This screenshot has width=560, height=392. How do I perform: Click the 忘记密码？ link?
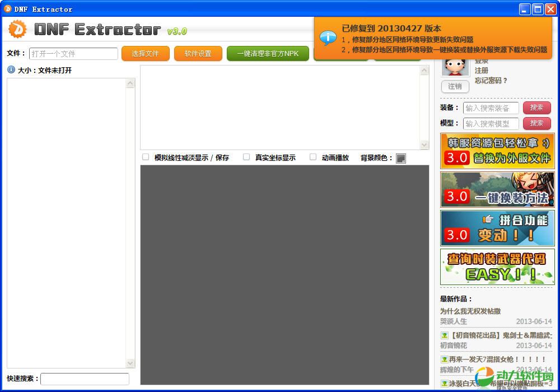(491, 81)
